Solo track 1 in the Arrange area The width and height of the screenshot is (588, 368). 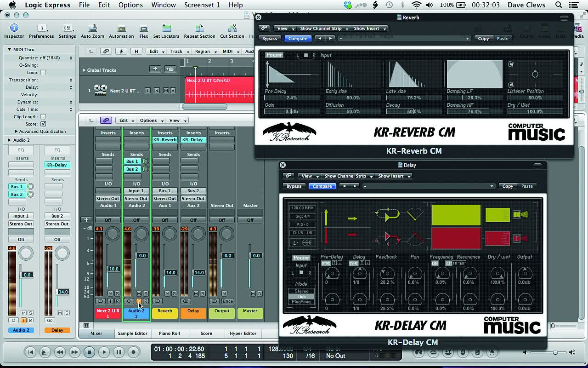(x=173, y=91)
